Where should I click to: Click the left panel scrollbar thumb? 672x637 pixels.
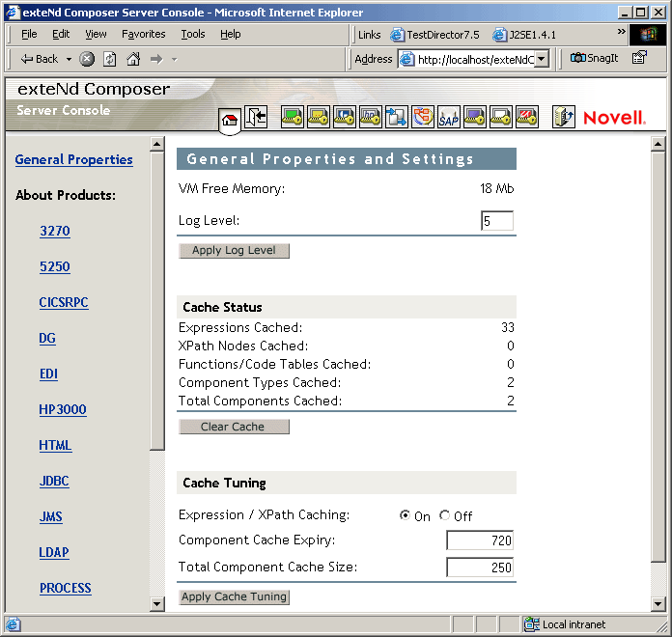click(157, 301)
